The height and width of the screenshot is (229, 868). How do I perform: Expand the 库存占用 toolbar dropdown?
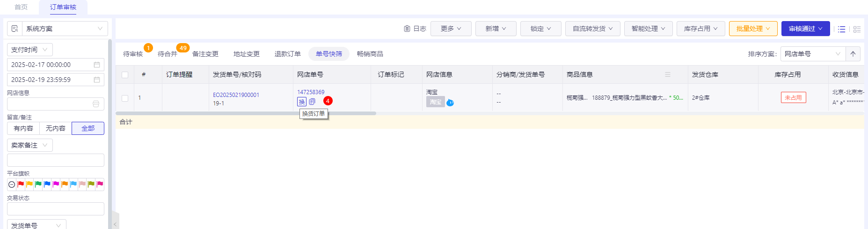pyautogui.click(x=701, y=29)
